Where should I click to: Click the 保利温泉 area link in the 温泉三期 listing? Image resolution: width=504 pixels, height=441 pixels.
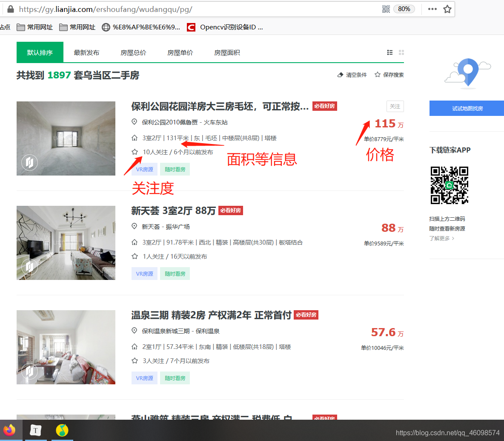click(x=208, y=331)
